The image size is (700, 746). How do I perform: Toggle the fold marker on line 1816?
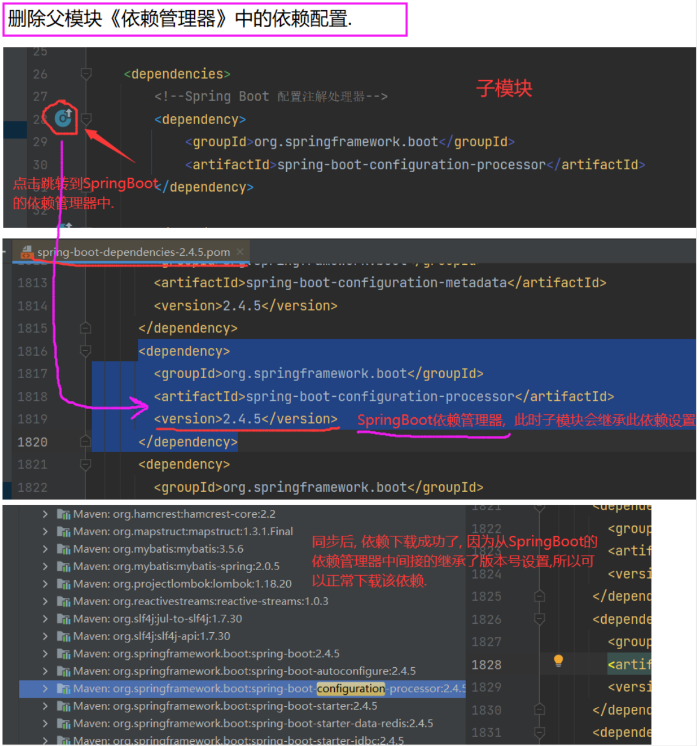86,351
